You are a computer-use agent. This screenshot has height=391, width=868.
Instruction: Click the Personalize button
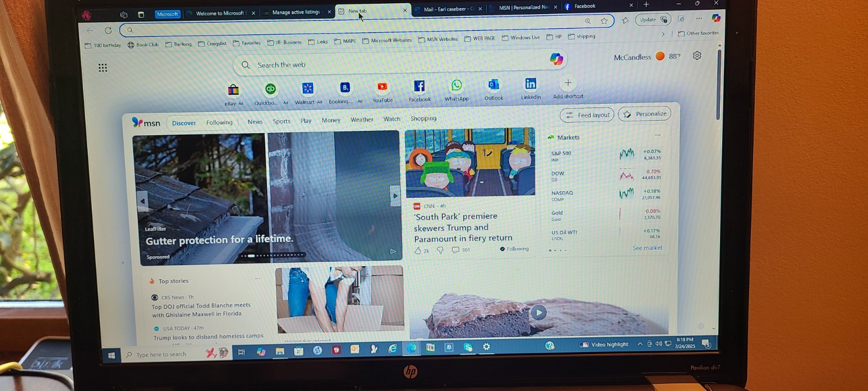coord(644,114)
